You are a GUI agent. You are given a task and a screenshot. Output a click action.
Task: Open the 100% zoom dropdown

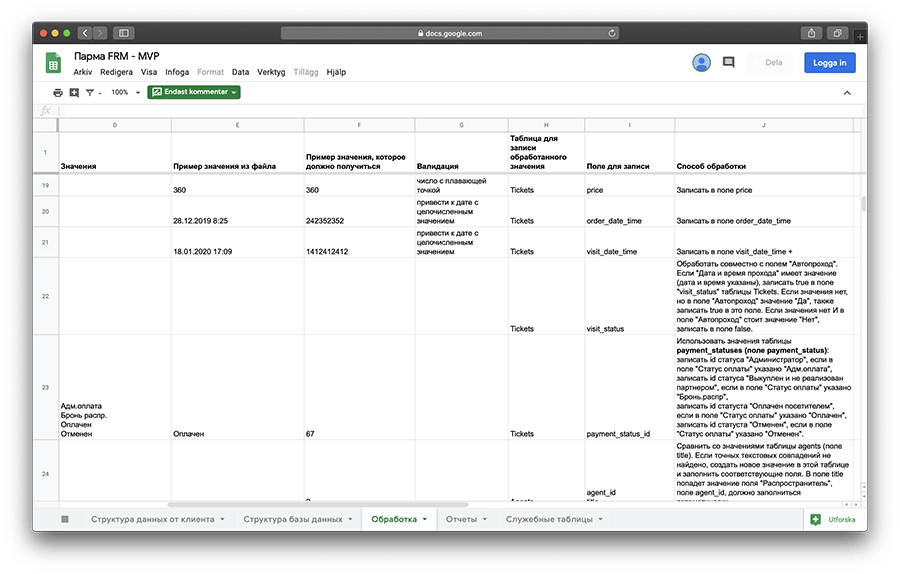124,92
